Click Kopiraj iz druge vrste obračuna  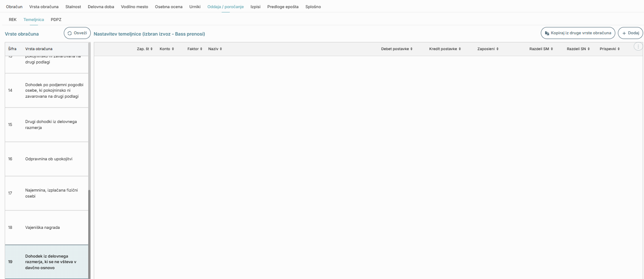[x=578, y=33]
